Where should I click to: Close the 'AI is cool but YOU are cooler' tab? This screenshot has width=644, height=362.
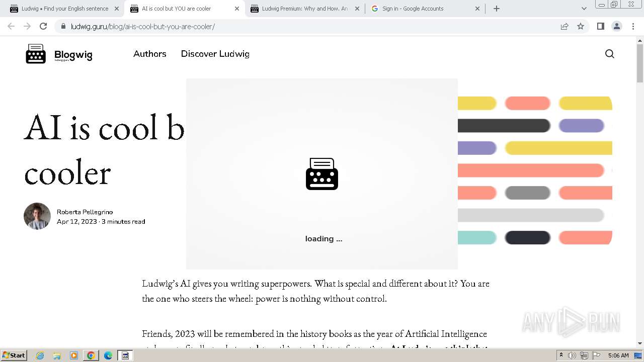(237, 9)
